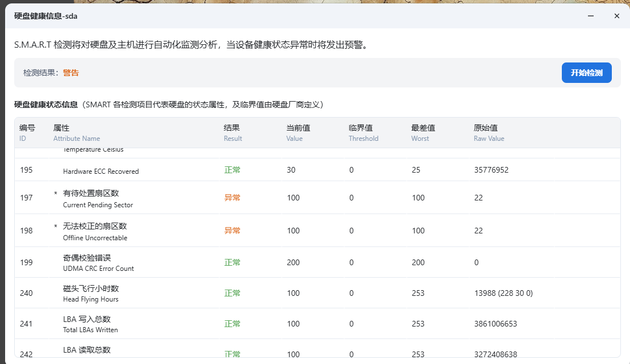Close the 硬盘健康信息-sda dialog
This screenshot has width=630, height=364.
click(x=616, y=16)
